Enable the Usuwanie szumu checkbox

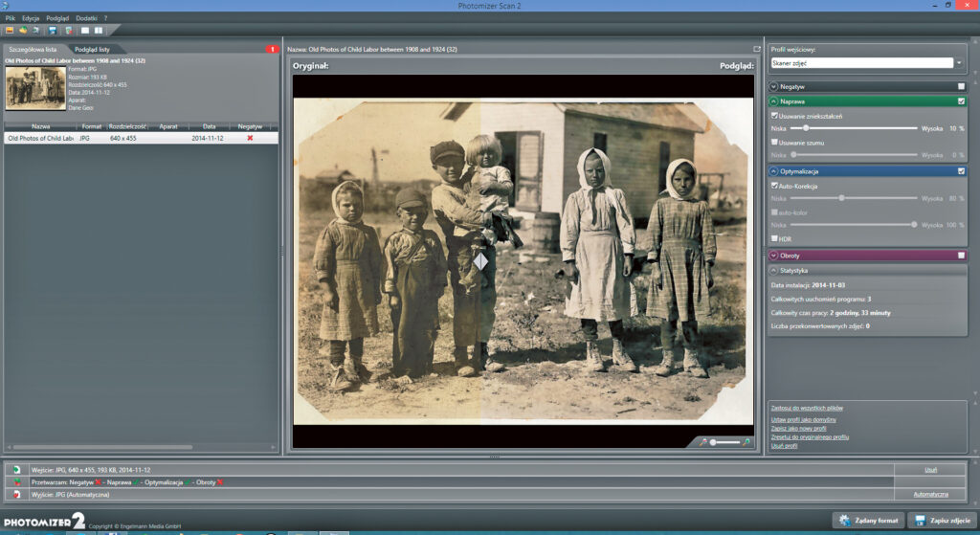point(775,143)
